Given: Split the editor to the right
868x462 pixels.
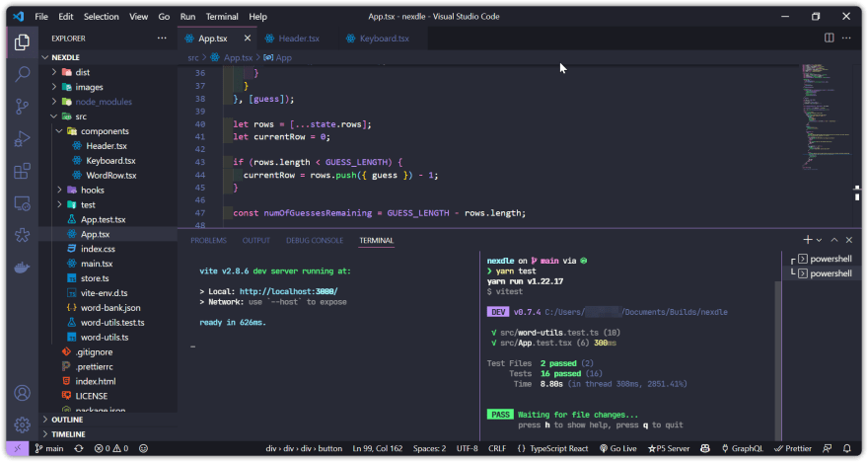Looking at the screenshot, I should pyautogui.click(x=830, y=38).
